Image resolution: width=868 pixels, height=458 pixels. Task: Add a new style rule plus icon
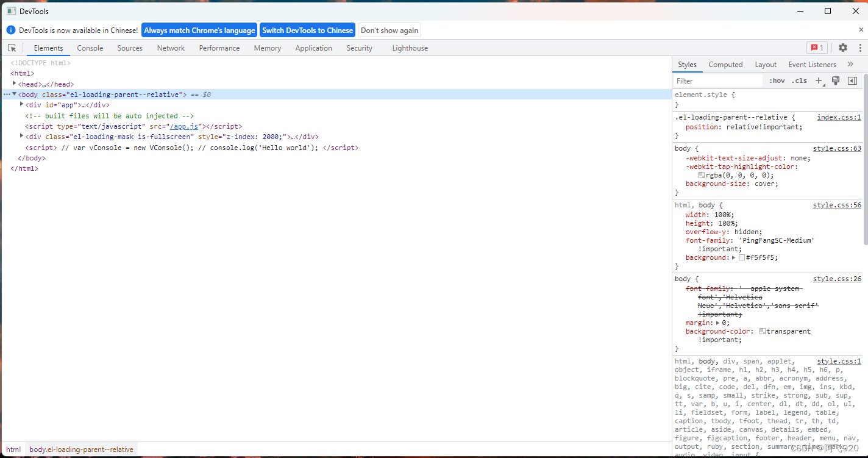point(819,81)
